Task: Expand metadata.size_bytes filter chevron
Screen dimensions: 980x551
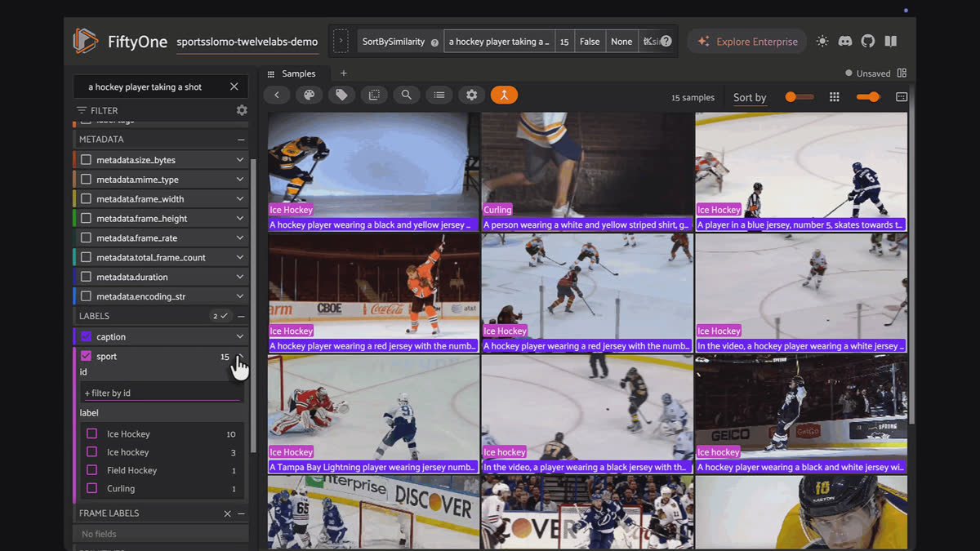Action: (x=240, y=160)
